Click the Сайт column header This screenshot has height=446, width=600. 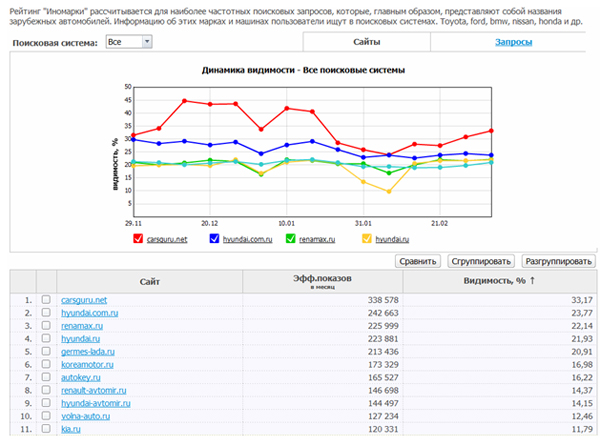150,282
